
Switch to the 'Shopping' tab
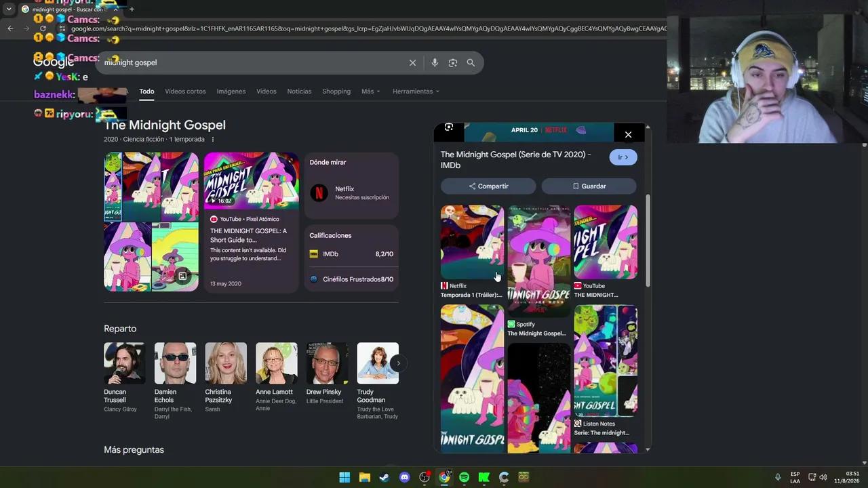tap(336, 91)
